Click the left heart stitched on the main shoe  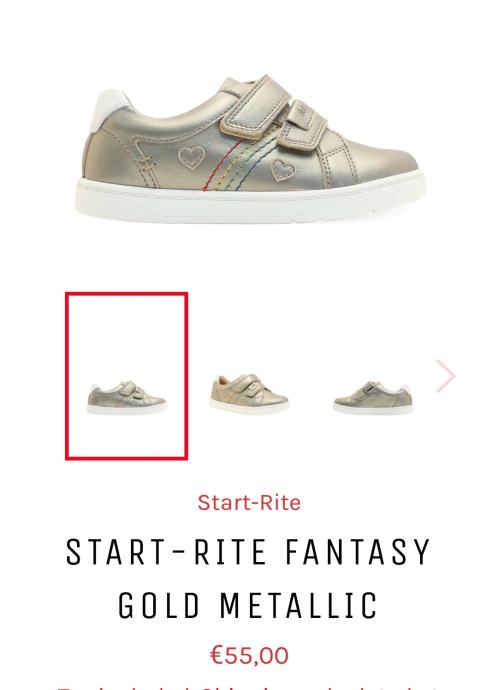point(191,158)
